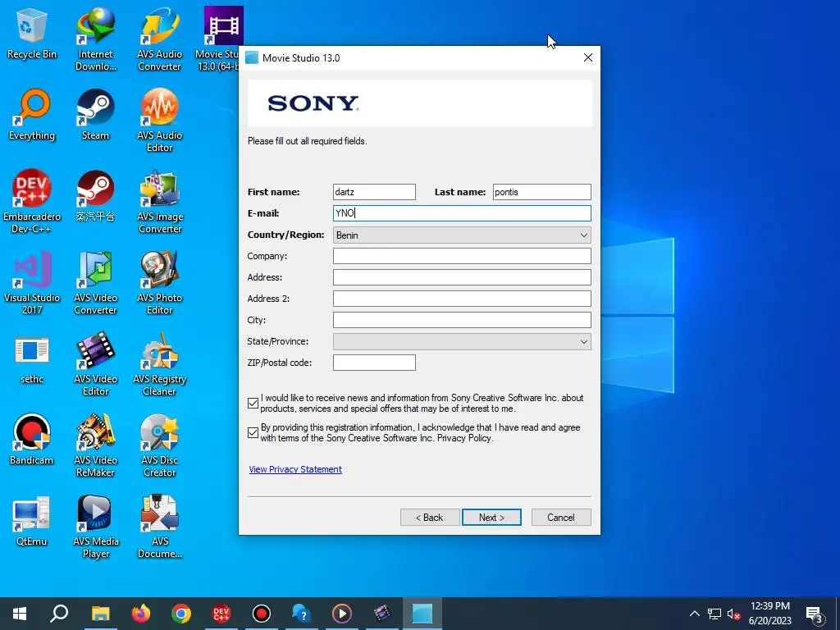Click the muted volume tray icon
The image size is (840, 630).
[733, 614]
